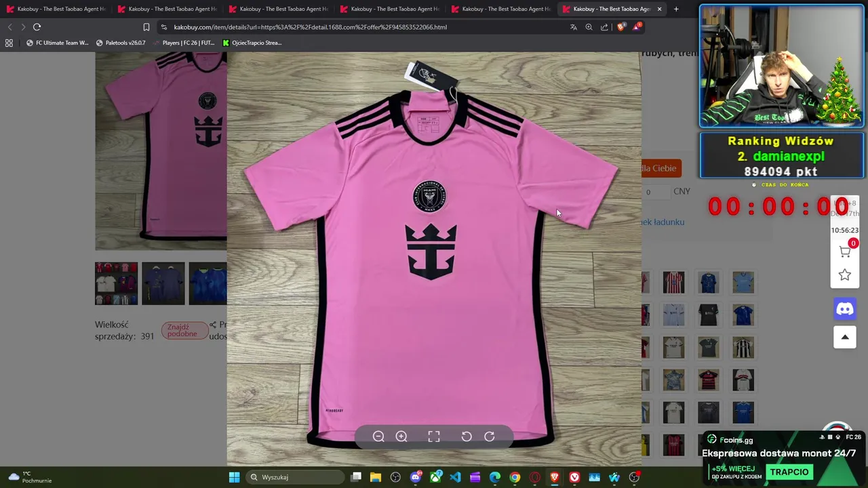Click the CNY amount input field

coord(654,192)
